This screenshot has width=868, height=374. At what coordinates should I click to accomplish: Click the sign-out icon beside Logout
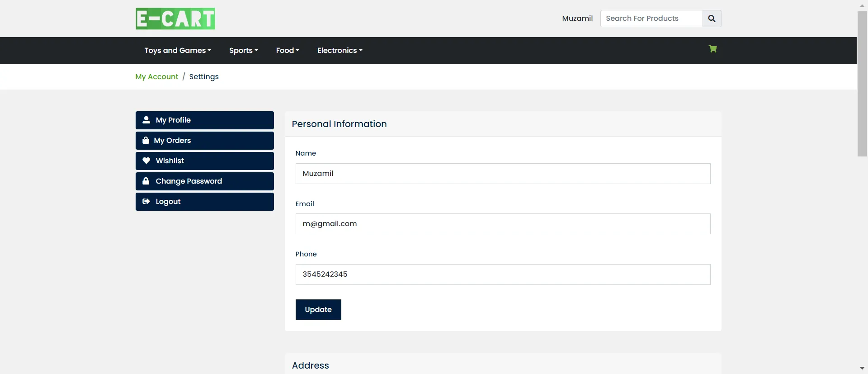[x=146, y=201]
